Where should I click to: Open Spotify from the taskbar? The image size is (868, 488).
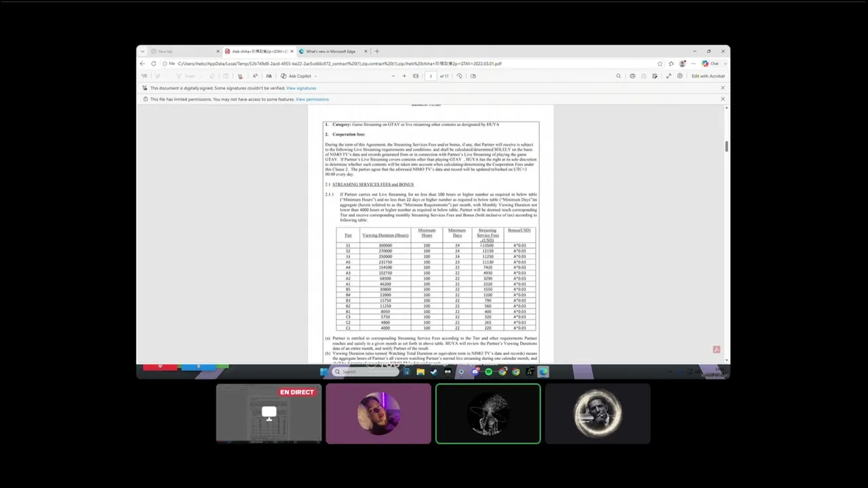[488, 371]
